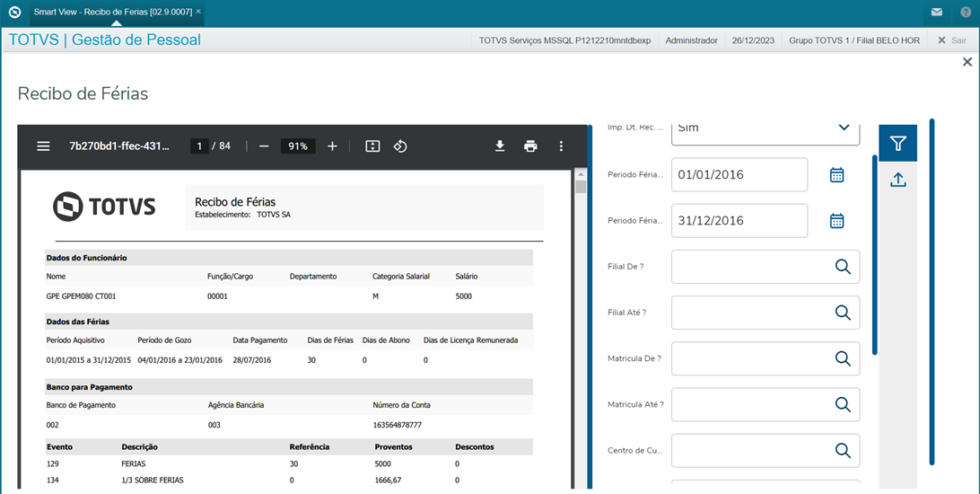
Task: Click the export upload icon
Action: click(x=898, y=181)
